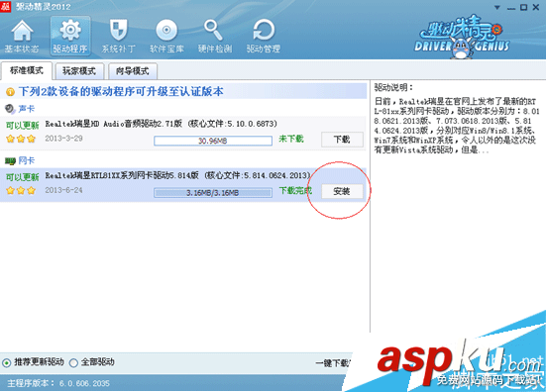Image resolution: width=546 pixels, height=392 pixels.
Task: Click 安装 button for RTL81XX network driver
Action: (x=342, y=191)
